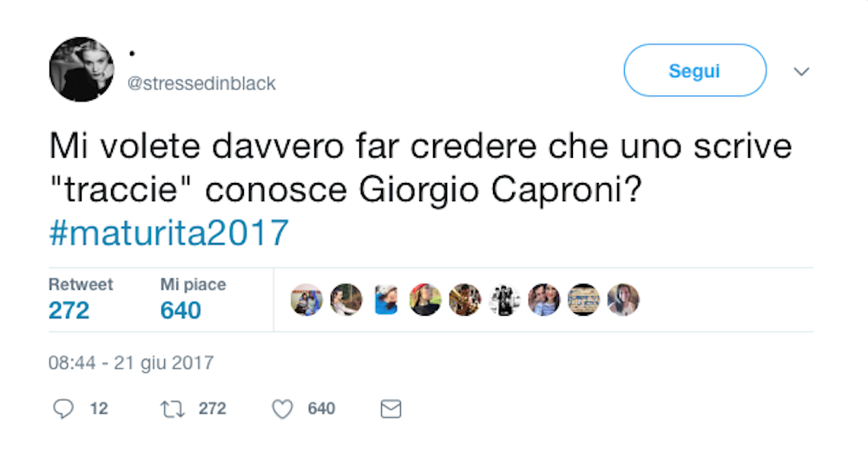Open the #maturita2017 hashtag link
This screenshot has width=868, height=451.
[169, 232]
